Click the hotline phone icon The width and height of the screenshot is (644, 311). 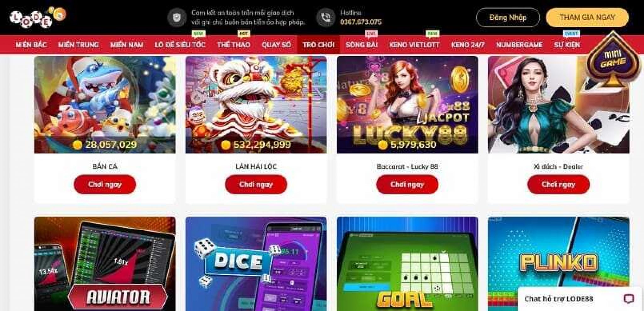coord(326,17)
